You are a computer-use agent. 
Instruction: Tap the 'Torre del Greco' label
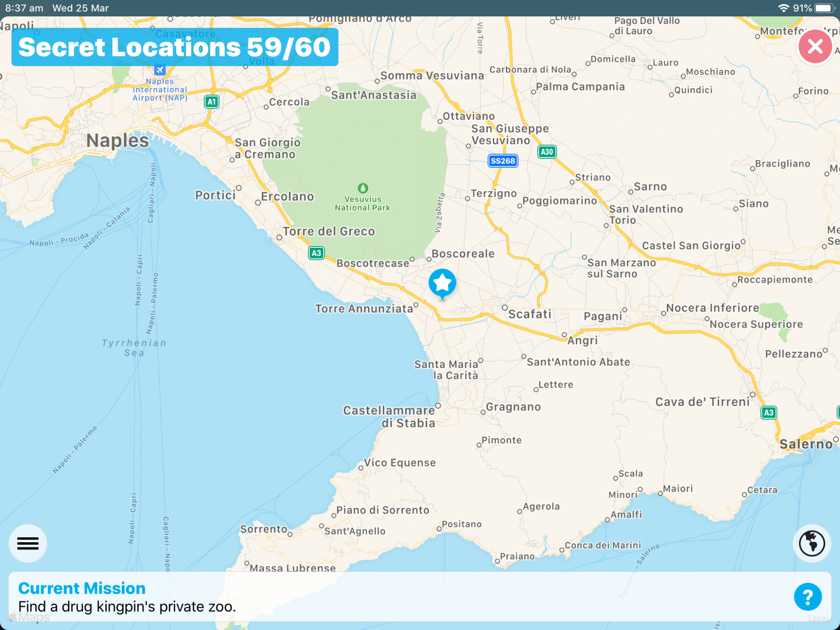329,231
